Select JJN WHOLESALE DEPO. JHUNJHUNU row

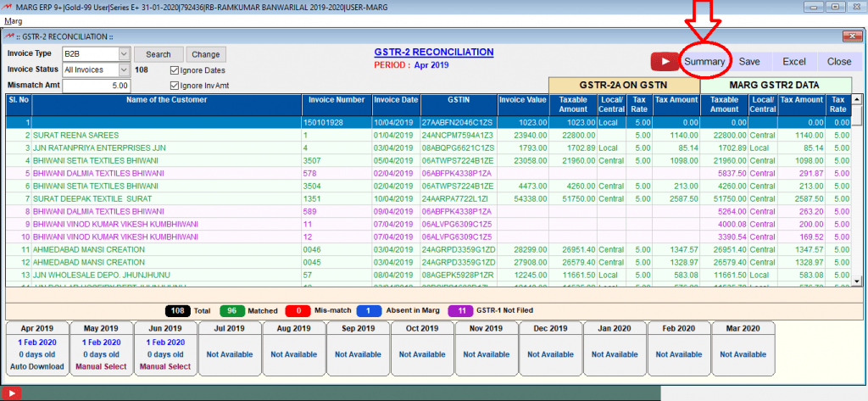429,275
